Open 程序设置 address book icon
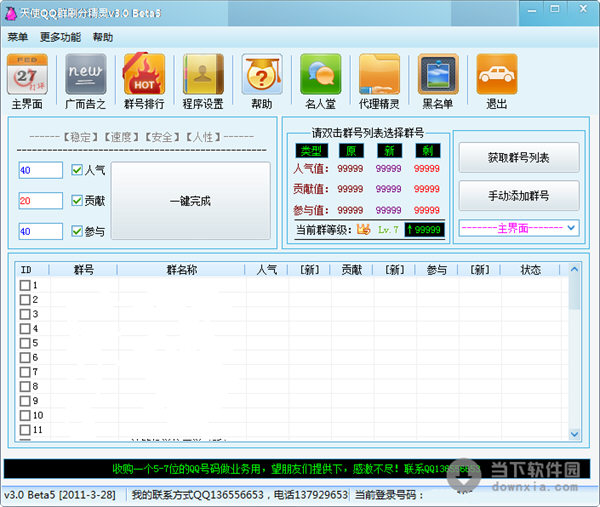The image size is (600, 507). [203, 74]
